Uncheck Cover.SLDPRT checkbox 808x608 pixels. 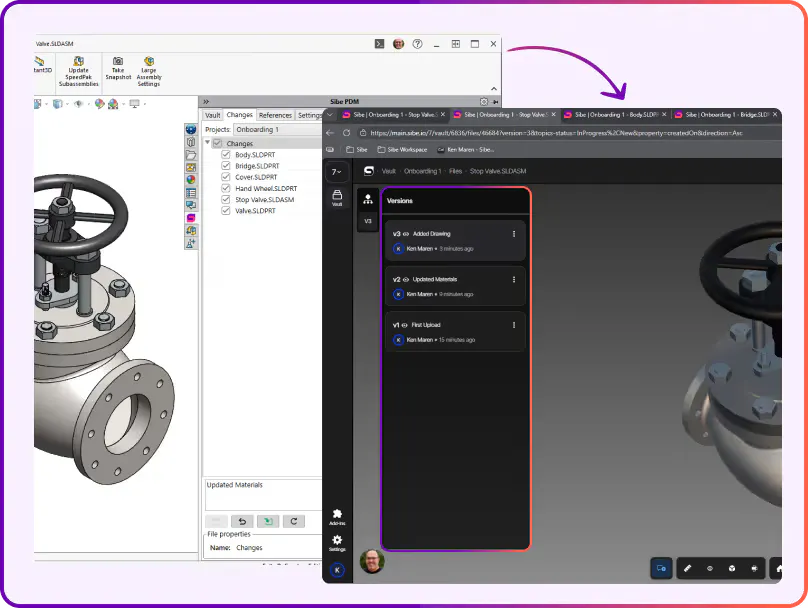coord(226,177)
